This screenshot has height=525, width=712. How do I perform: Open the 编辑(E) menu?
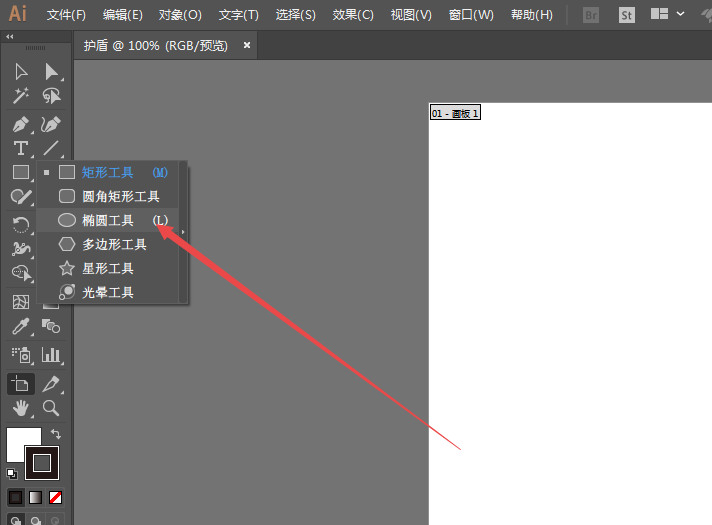point(123,15)
